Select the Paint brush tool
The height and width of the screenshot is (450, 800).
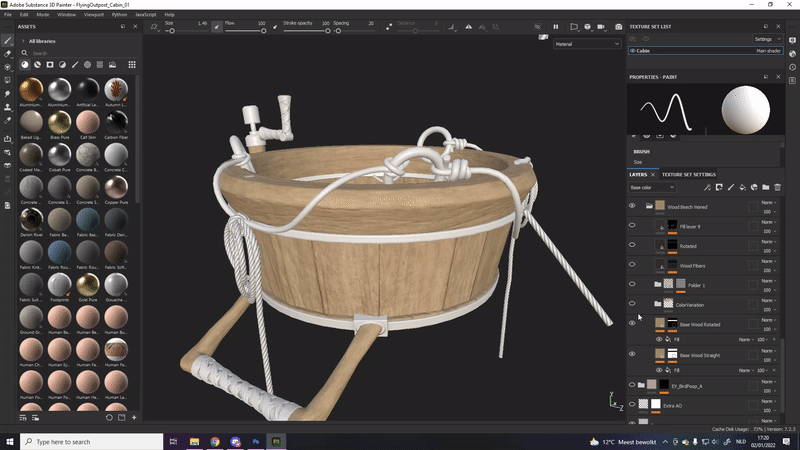[x=7, y=40]
